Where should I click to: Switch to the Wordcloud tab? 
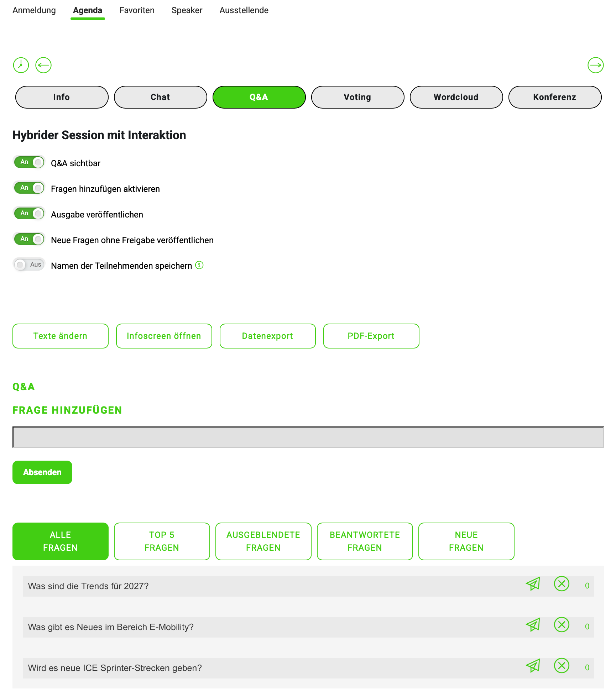456,97
